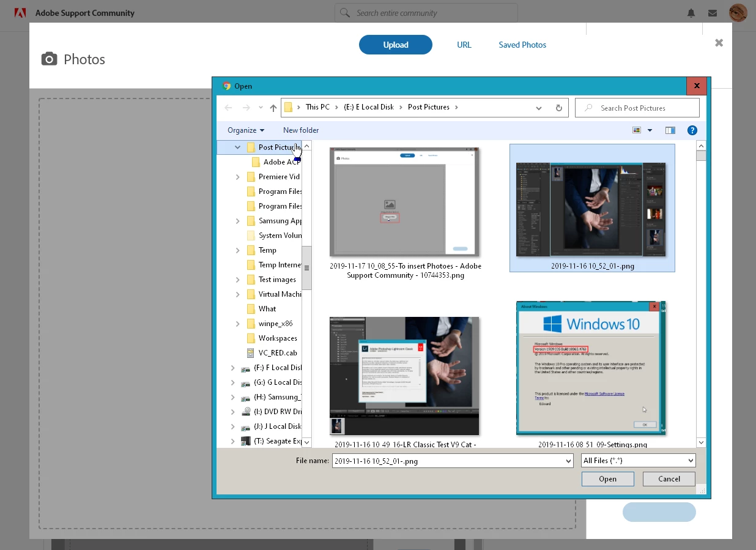Open the view options dropdown arrow
Screen dimensions: 756x550
tap(650, 130)
